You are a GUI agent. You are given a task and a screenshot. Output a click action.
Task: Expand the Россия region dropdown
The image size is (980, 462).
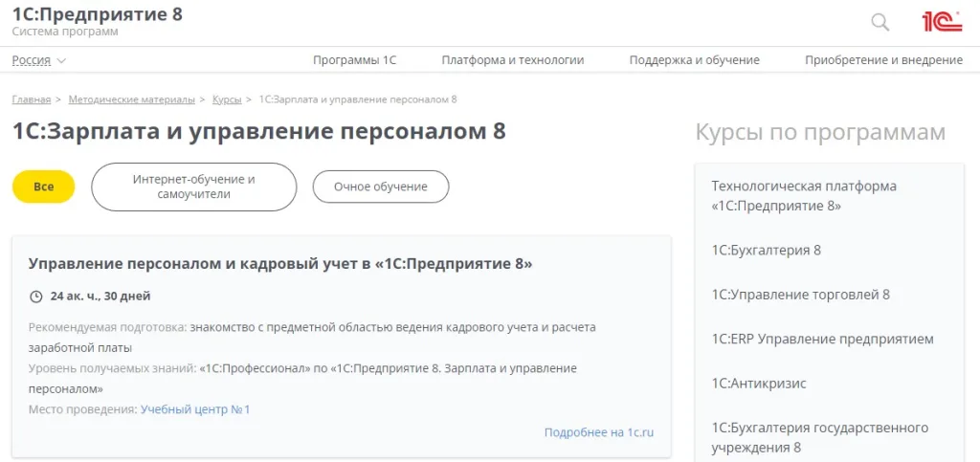[x=38, y=60]
